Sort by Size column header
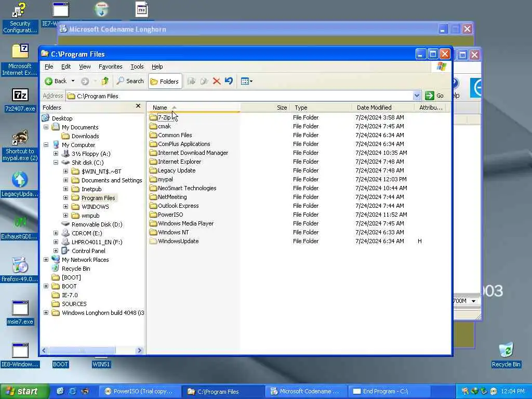 coord(265,108)
